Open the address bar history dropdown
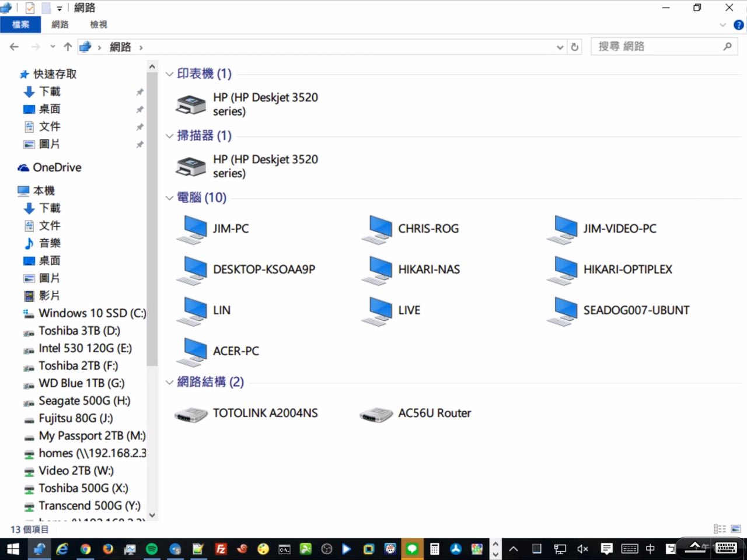Screen dimensions: 747x560 tap(560, 47)
